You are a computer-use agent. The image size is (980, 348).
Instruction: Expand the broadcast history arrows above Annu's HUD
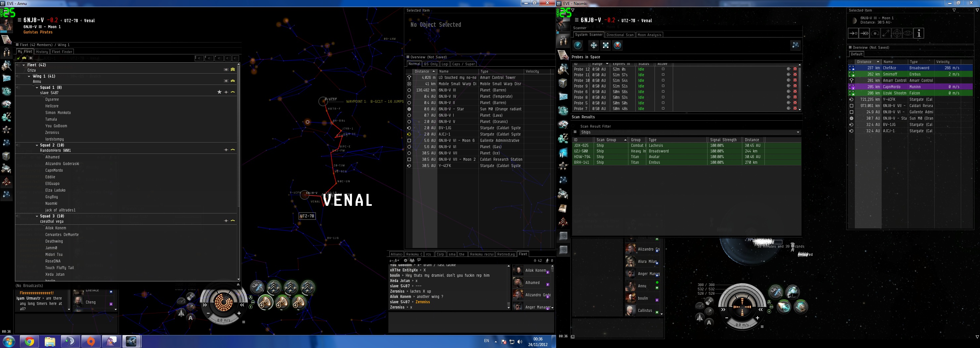point(238,285)
